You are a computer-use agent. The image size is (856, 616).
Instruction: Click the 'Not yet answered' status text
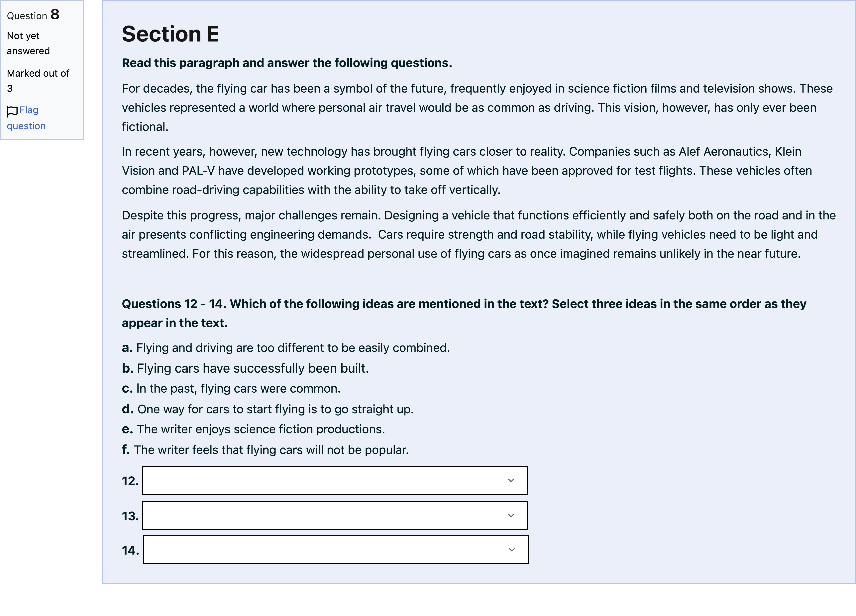(x=28, y=43)
